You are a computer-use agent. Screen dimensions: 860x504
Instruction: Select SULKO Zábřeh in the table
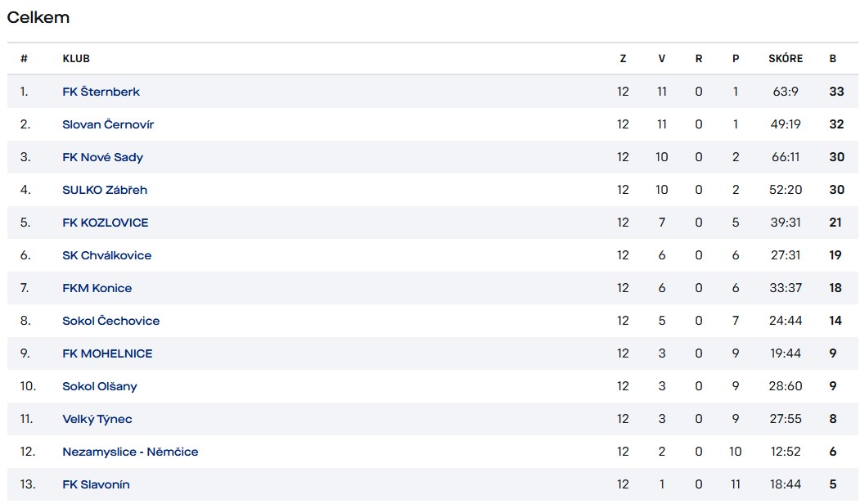coord(105,190)
